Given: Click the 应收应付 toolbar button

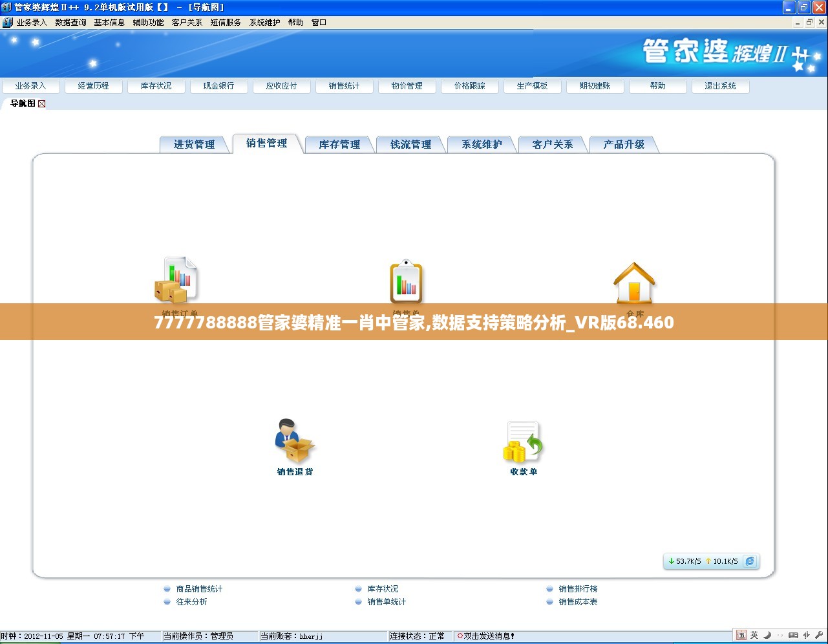Looking at the screenshot, I should tap(281, 86).
